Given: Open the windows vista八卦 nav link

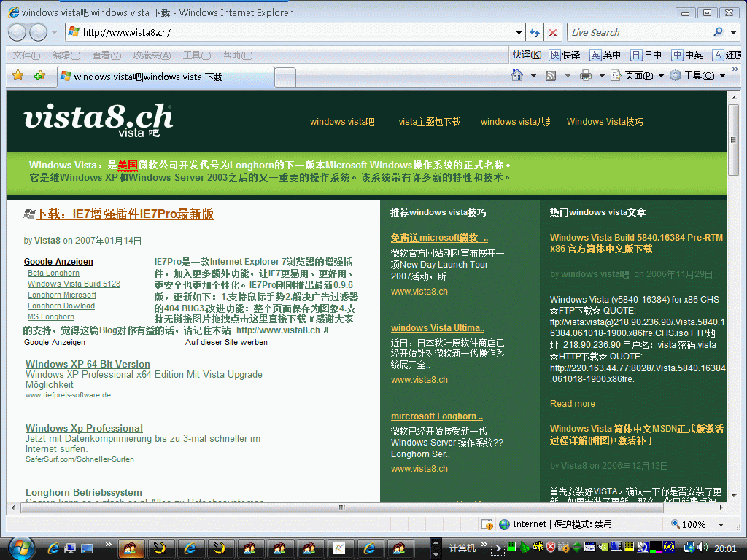Looking at the screenshot, I should 516,122.
